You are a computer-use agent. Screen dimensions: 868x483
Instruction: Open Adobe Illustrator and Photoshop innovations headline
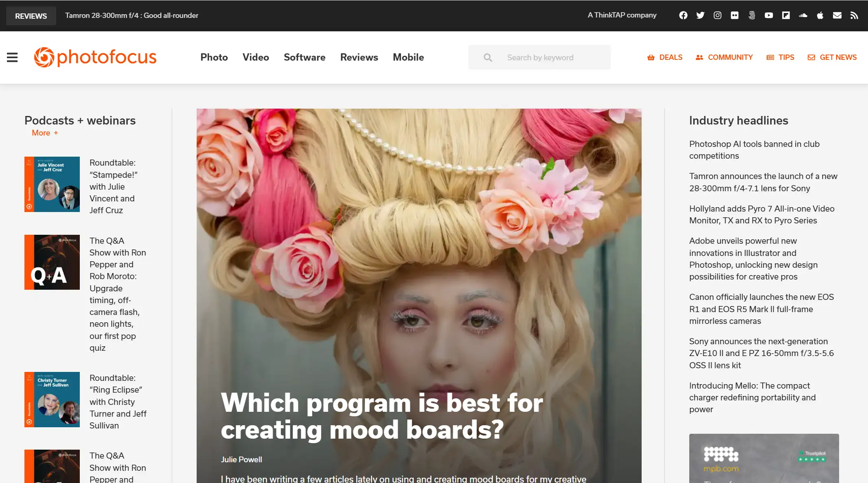pos(753,259)
